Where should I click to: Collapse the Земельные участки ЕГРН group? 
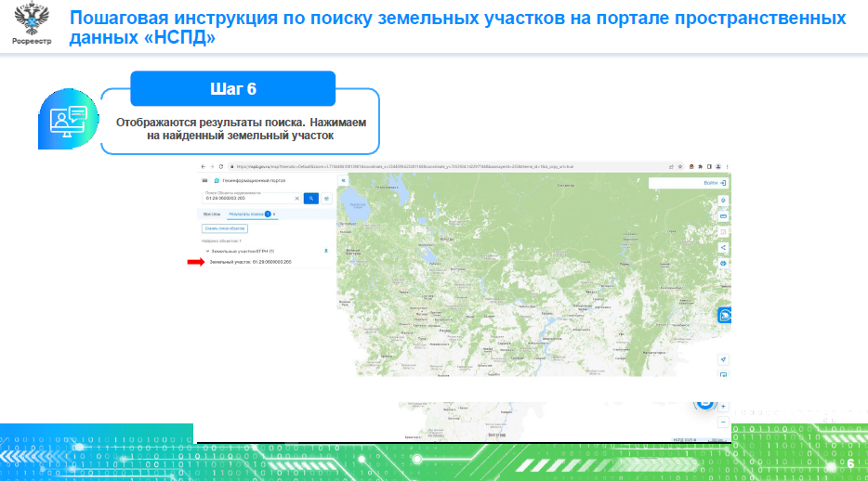[207, 251]
